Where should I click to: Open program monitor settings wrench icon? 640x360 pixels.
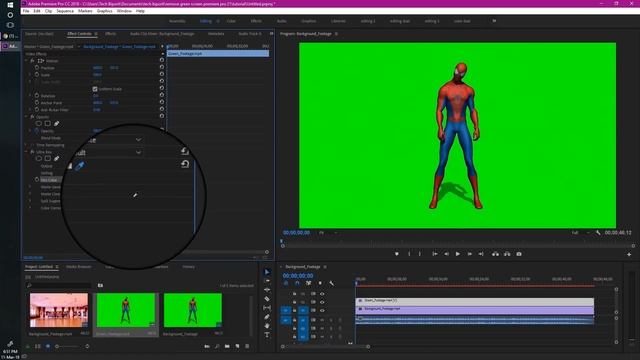tap(598, 233)
